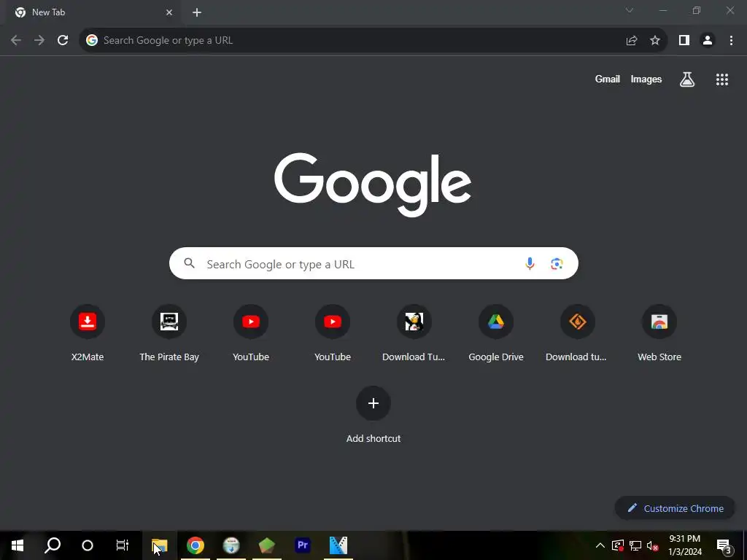Open the Windows Start menu

click(18, 545)
